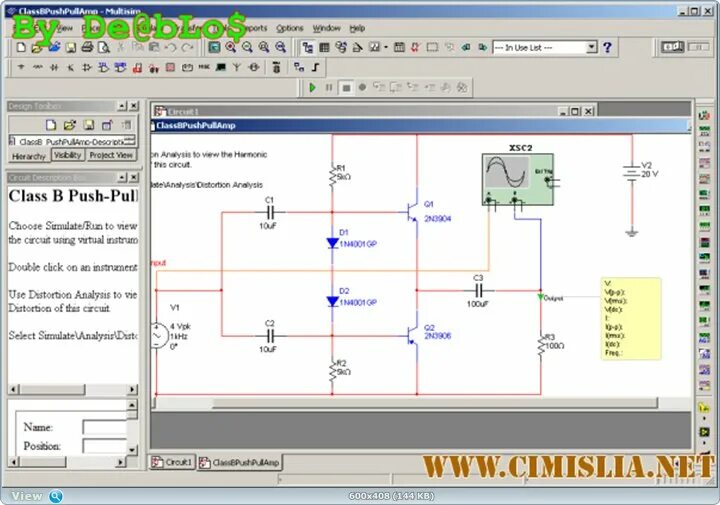Open the Options menu
Viewport: 720px width, 505px height.
coord(289,28)
